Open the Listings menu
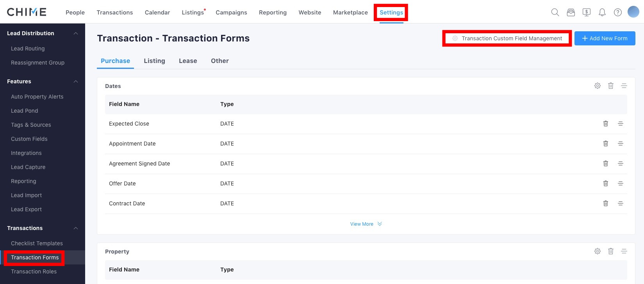644x284 pixels. coord(193,13)
